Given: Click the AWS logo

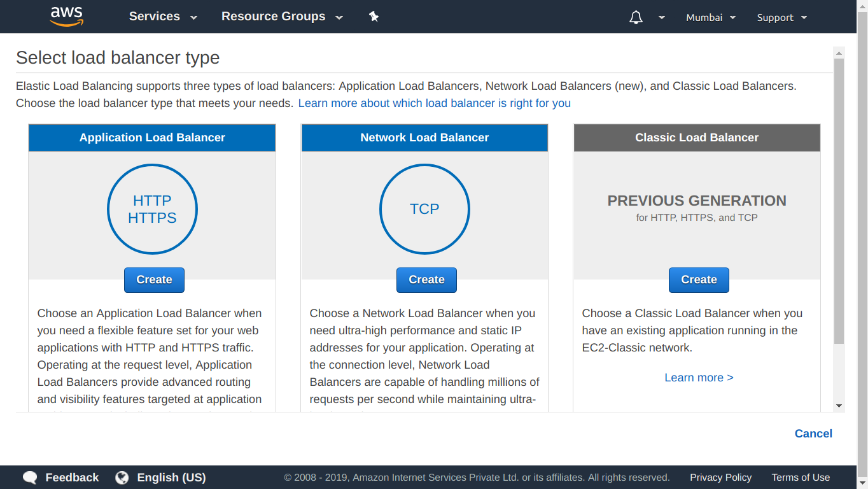Looking at the screenshot, I should point(67,17).
